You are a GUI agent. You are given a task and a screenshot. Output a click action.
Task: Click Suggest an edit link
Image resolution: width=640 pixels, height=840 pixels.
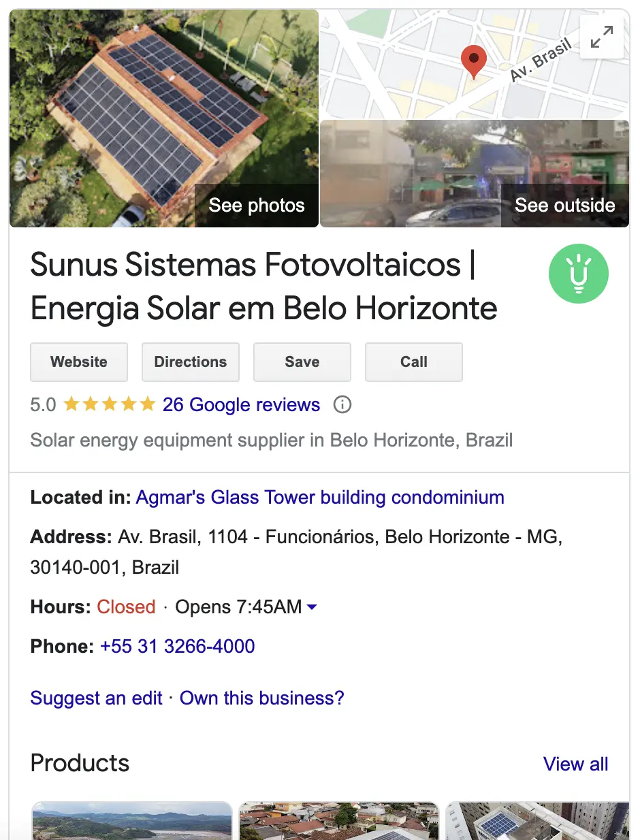[x=96, y=698]
